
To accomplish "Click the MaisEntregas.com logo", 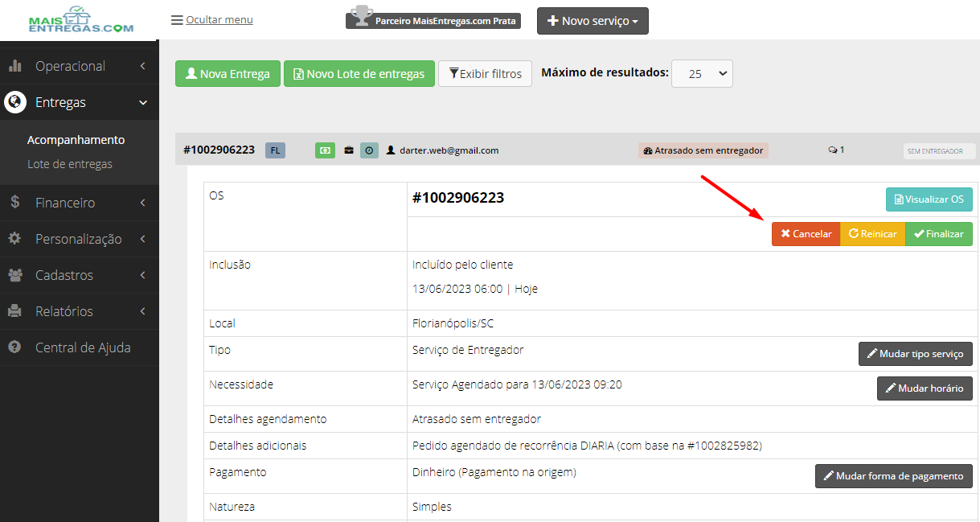I will click(80, 20).
